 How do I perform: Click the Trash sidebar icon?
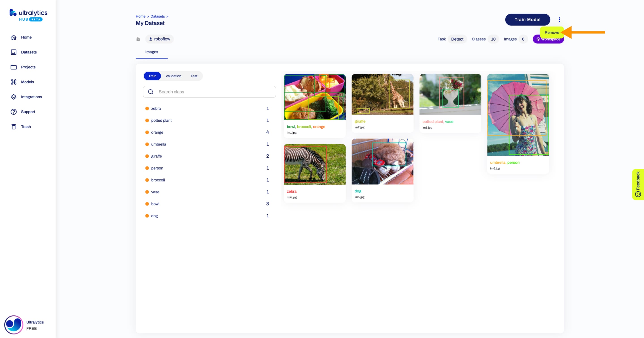pyautogui.click(x=14, y=127)
